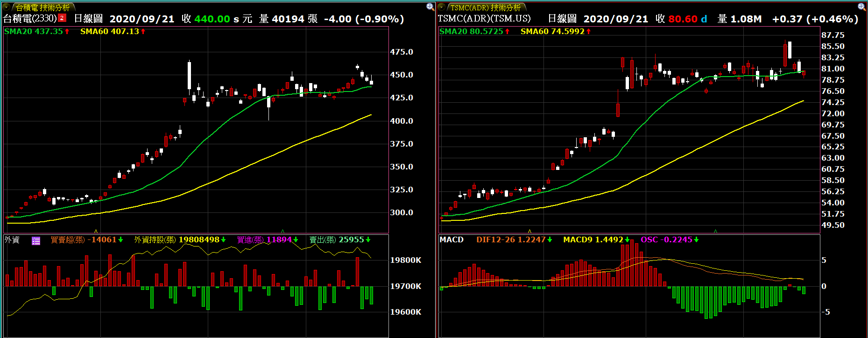Click the tall white candlestick near 475 in 台積電 chart

coord(189,76)
